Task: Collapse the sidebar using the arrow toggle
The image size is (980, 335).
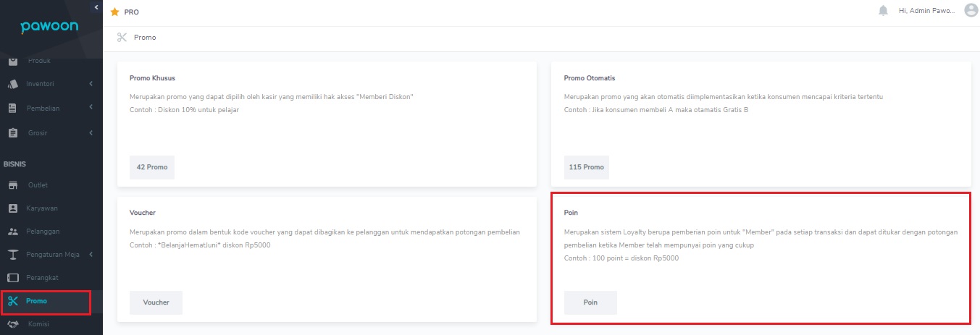Action: [x=96, y=7]
